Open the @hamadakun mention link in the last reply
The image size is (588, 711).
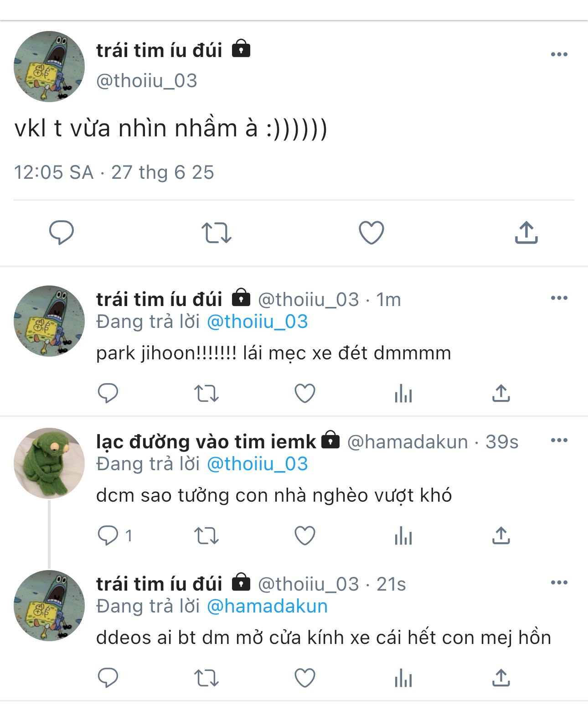pyautogui.click(x=267, y=606)
